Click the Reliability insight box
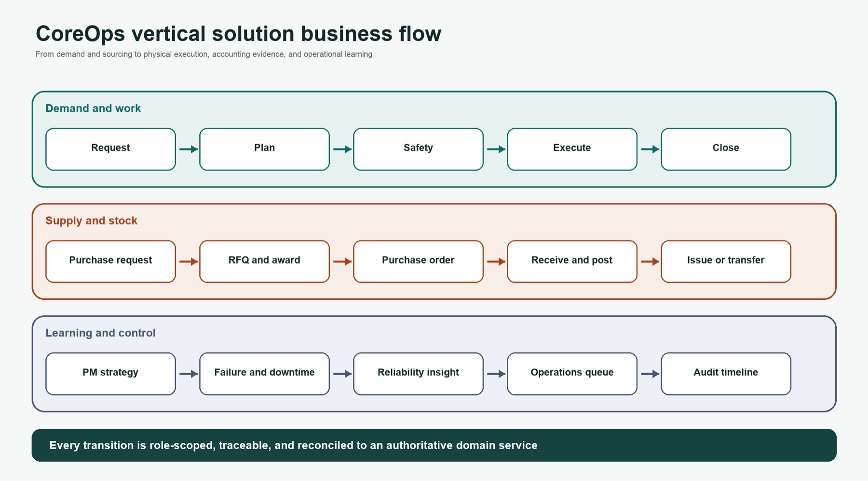 (x=418, y=374)
